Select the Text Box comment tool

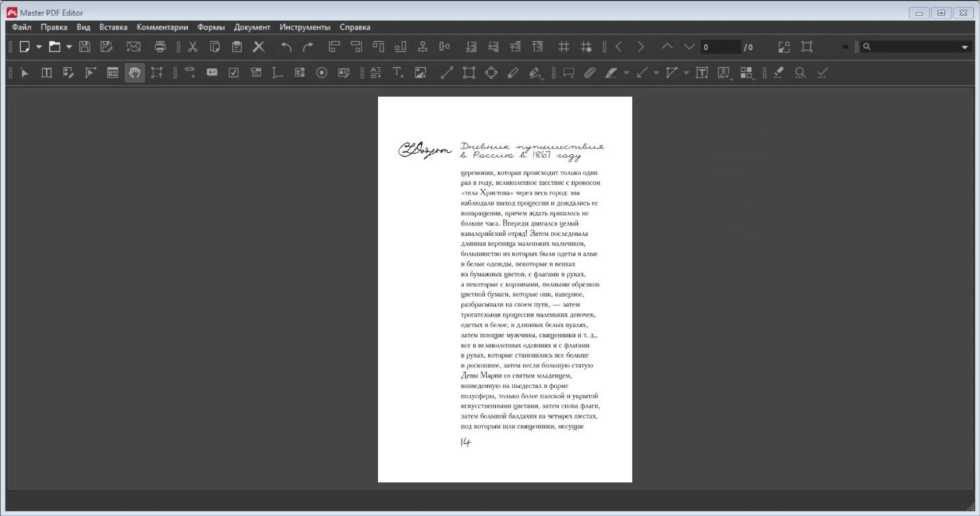pyautogui.click(x=702, y=73)
